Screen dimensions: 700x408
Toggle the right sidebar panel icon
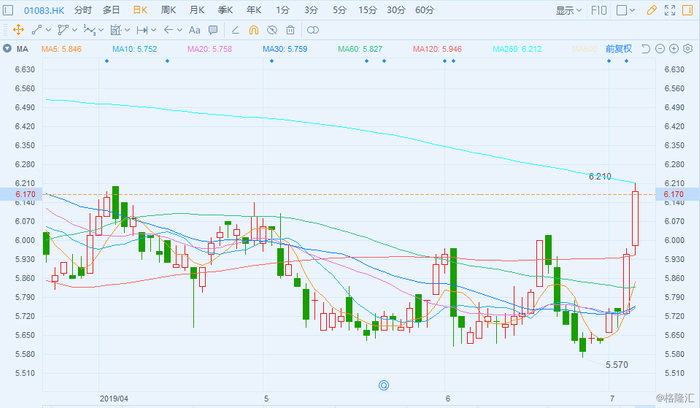[688, 10]
